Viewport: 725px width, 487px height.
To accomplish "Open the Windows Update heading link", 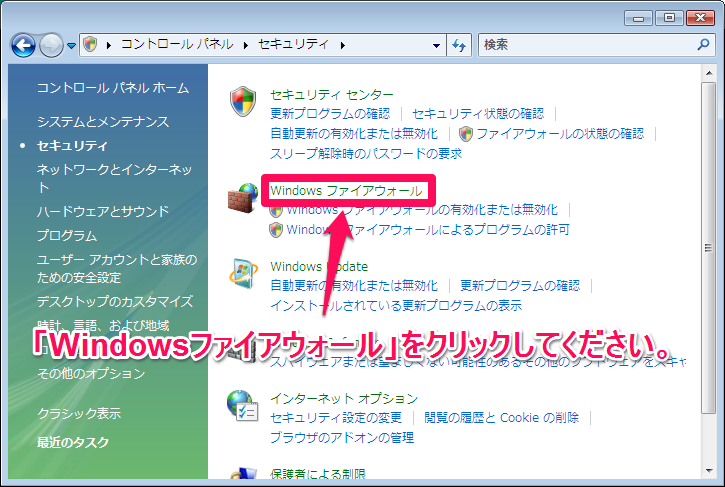I will click(x=319, y=267).
